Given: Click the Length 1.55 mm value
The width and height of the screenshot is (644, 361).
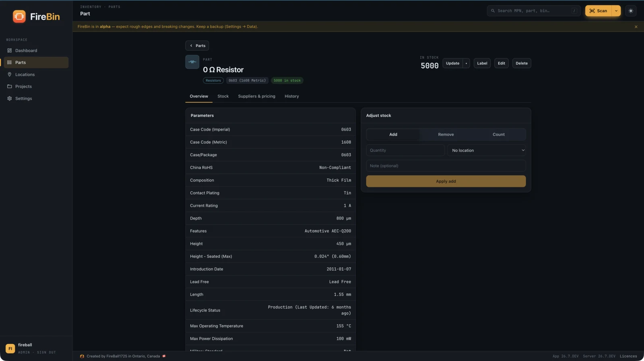Looking at the screenshot, I should point(343,295).
